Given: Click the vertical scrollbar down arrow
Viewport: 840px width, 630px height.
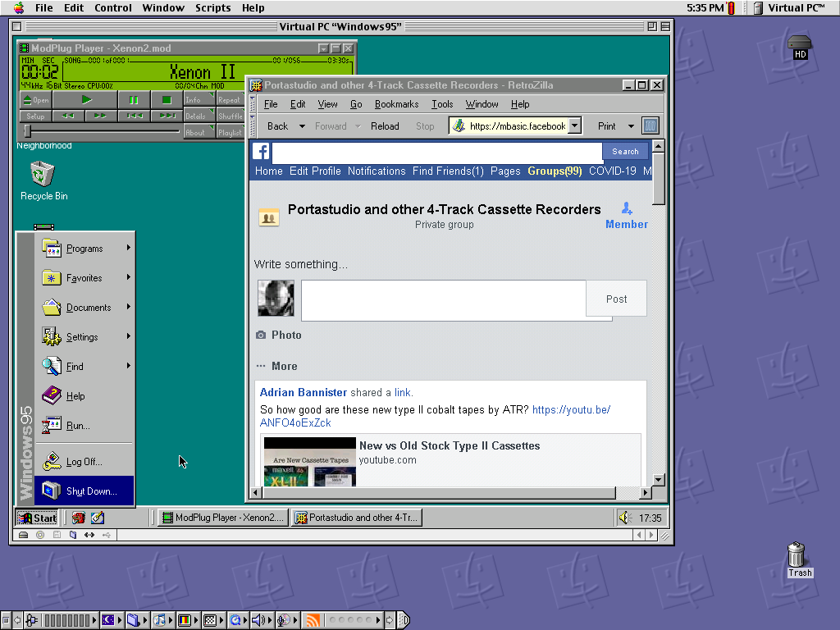Looking at the screenshot, I should (659, 479).
